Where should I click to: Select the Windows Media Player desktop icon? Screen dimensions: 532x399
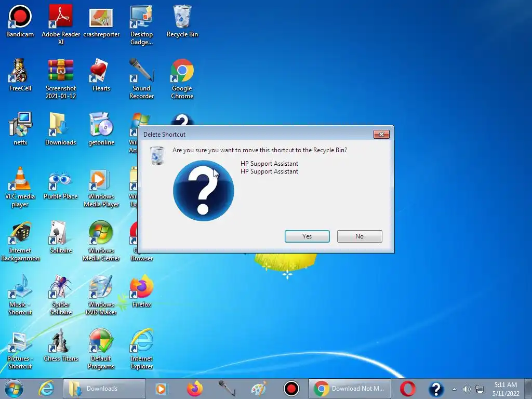pos(101,187)
